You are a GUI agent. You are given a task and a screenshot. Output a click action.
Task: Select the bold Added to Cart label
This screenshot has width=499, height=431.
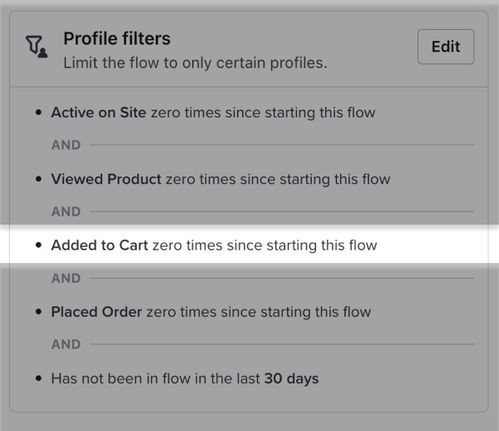[99, 245]
